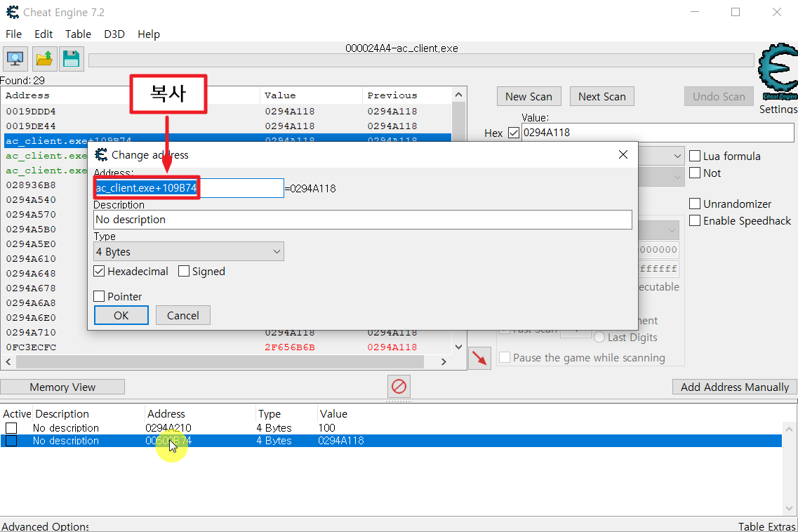Screen dimensions: 798x532
Task: Check the Pointer option
Action: [99, 296]
